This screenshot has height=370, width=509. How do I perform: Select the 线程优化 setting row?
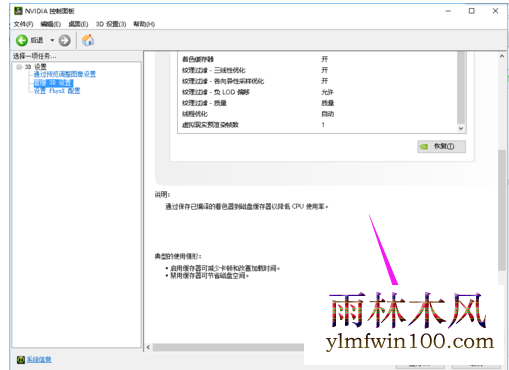click(x=318, y=114)
